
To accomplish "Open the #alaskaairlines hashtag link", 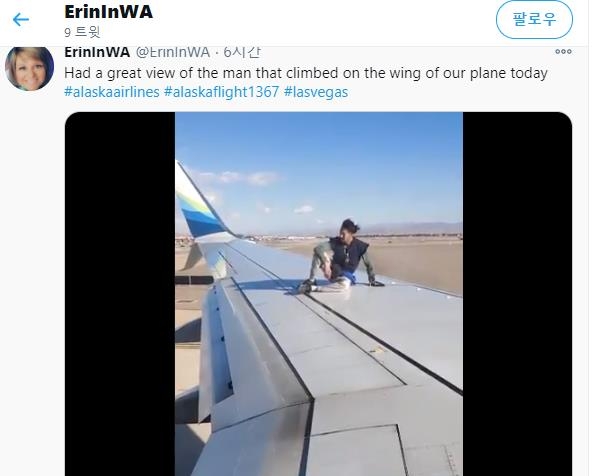I will pos(112,92).
